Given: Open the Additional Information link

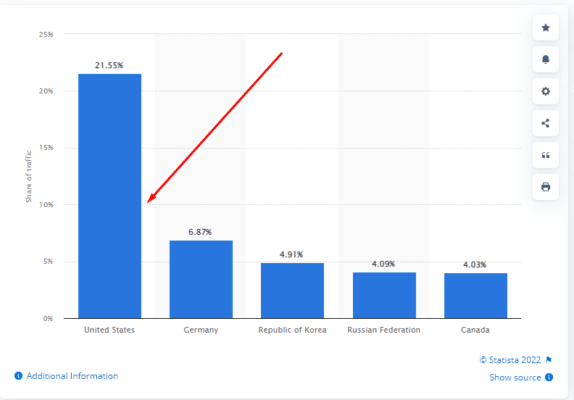Looking at the screenshot, I should pyautogui.click(x=72, y=376).
